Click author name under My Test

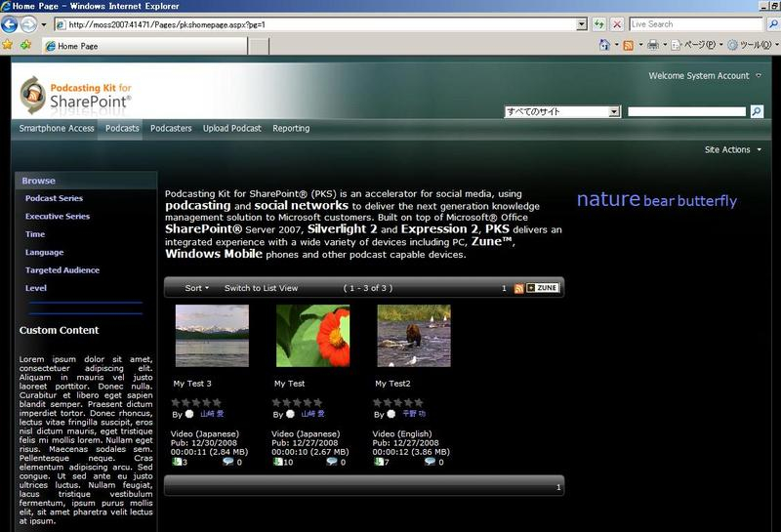click(x=312, y=414)
